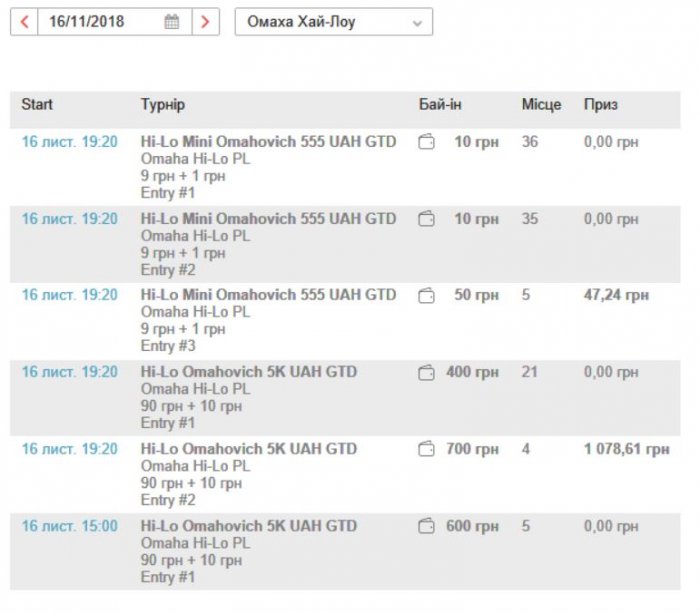
Task: Click the 1 078,61 грн prize amount
Action: coord(626,449)
